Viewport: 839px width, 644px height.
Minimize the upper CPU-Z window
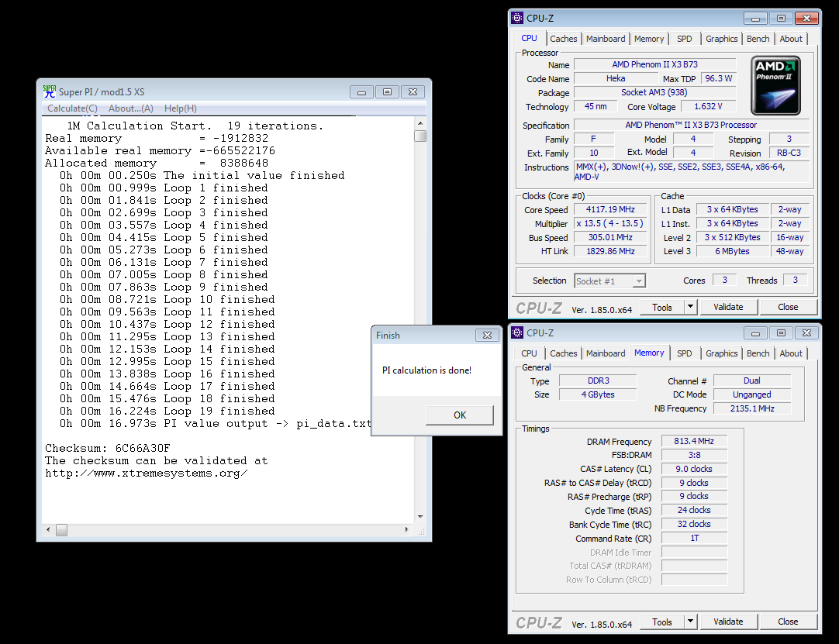(755, 18)
